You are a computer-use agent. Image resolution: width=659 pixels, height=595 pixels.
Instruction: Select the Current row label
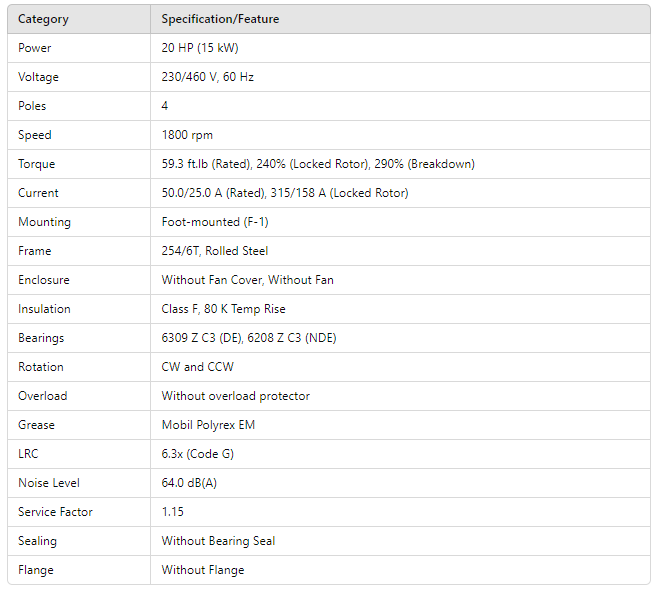pyautogui.click(x=38, y=193)
